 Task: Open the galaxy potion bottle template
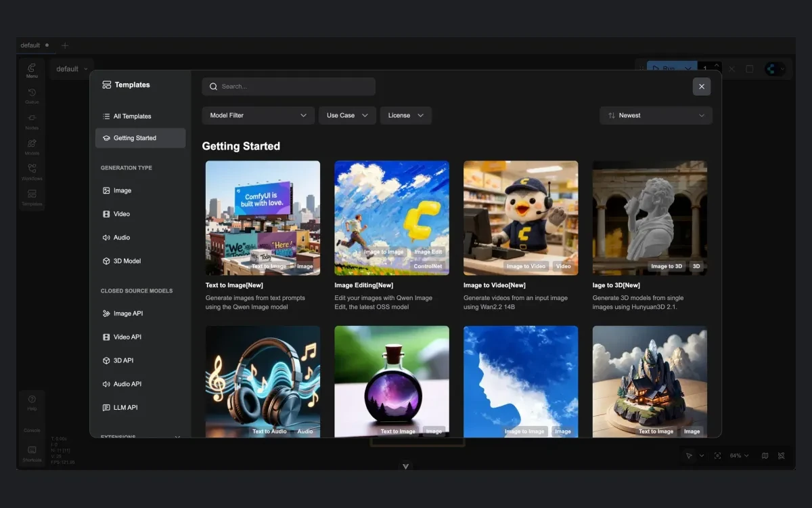[392, 381]
